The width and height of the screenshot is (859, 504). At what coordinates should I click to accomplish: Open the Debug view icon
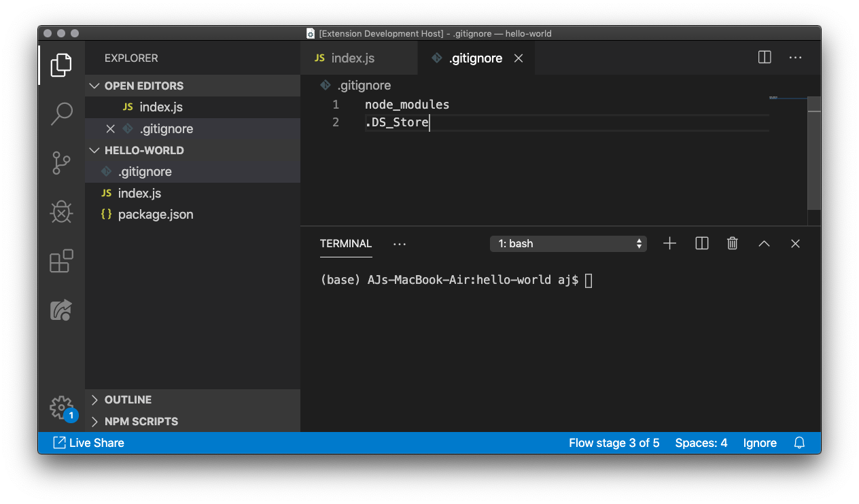point(61,212)
